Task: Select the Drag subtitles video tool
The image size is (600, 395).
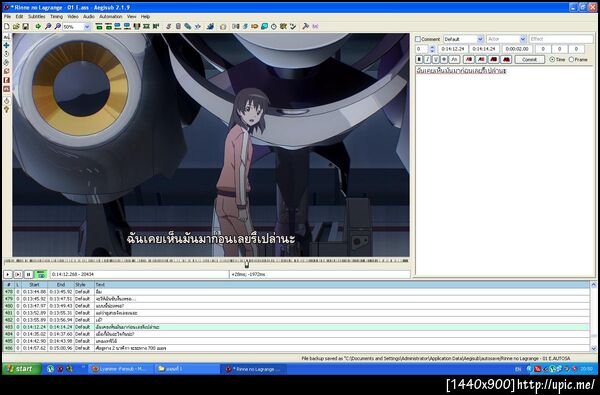Action: coord(7,46)
